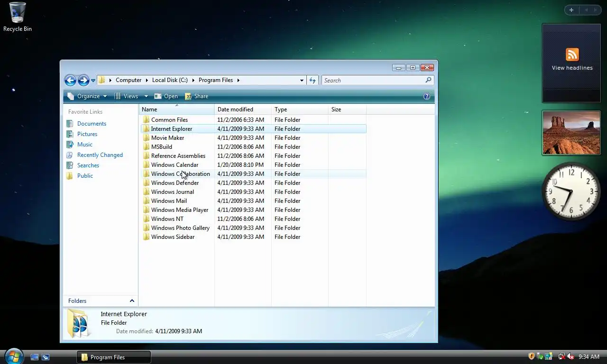
Task: Select the Windows Defender folder
Action: (x=175, y=183)
